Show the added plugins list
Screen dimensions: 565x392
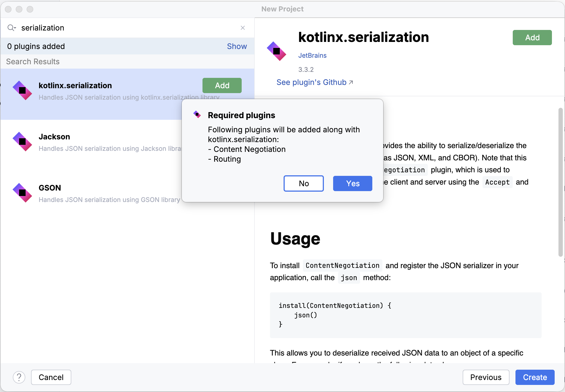coord(237,46)
